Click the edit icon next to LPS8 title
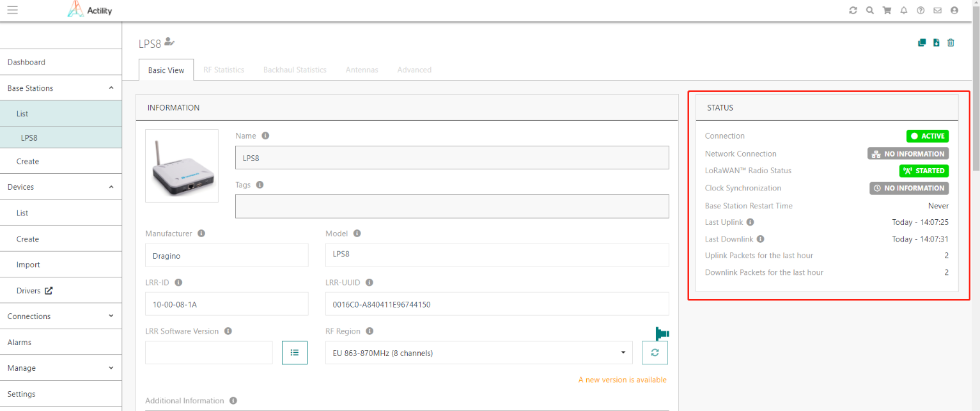The height and width of the screenshot is (411, 980). pyautogui.click(x=169, y=42)
